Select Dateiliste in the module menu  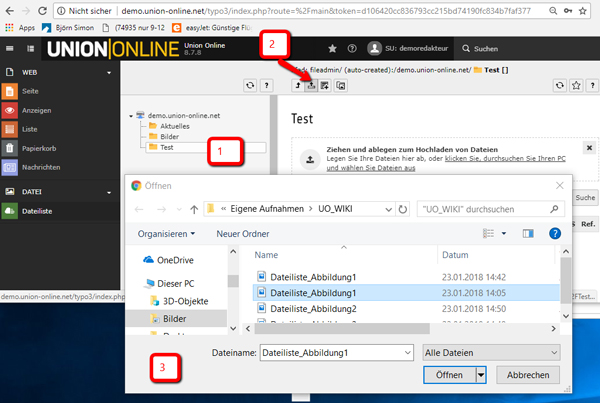37,211
